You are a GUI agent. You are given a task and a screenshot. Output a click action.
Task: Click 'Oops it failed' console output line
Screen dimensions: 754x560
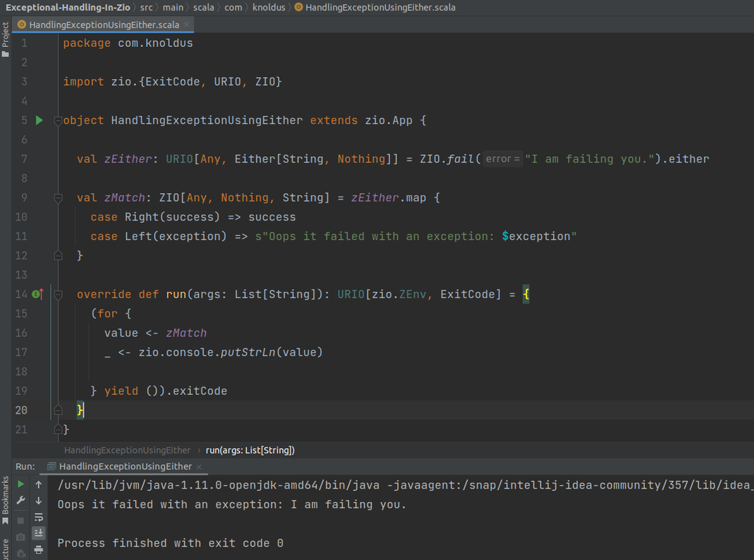click(232, 504)
